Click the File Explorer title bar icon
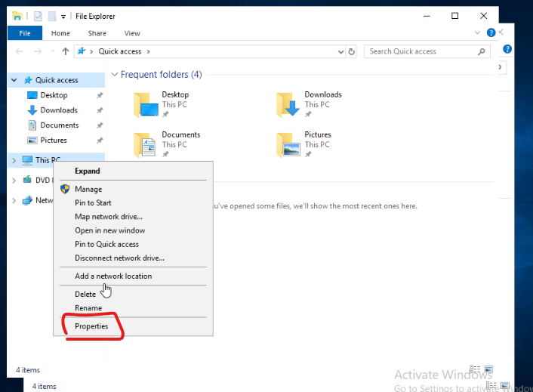This screenshot has width=533, height=392. (17, 16)
